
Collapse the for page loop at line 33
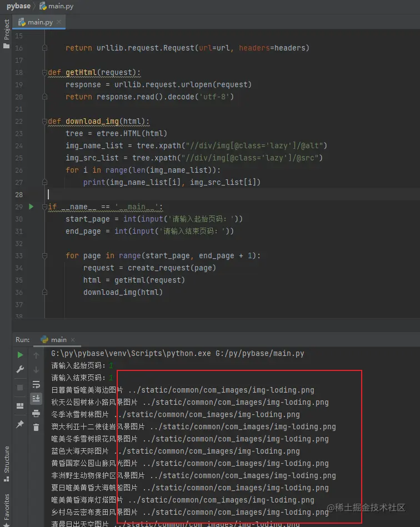(44, 256)
